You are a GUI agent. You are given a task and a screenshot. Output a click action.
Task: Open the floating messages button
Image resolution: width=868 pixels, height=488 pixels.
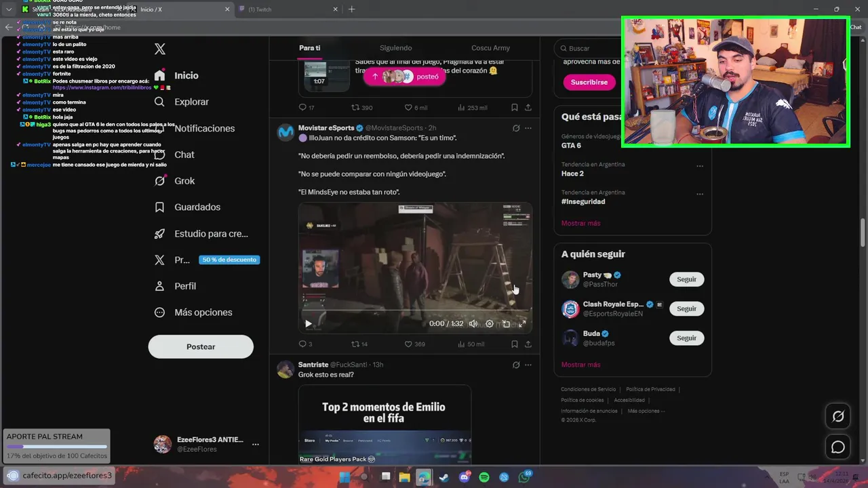838,447
